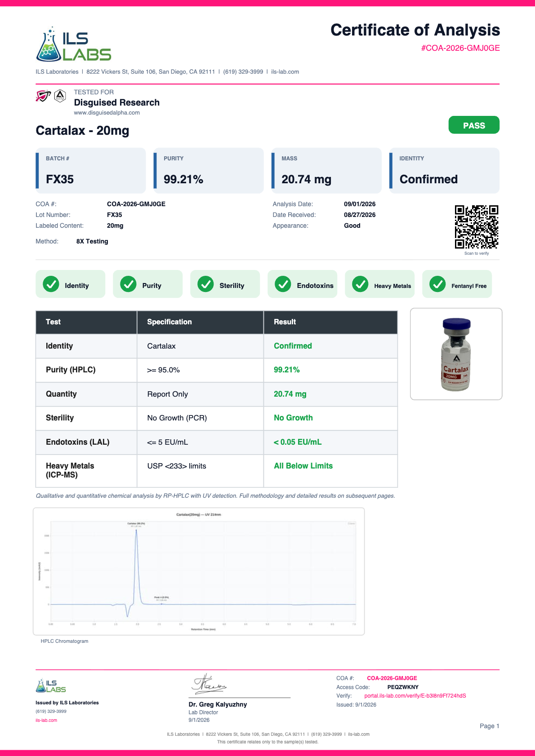This screenshot has width=535, height=756.
Task: Click the '8X Testing' method value
Action: [x=92, y=241]
